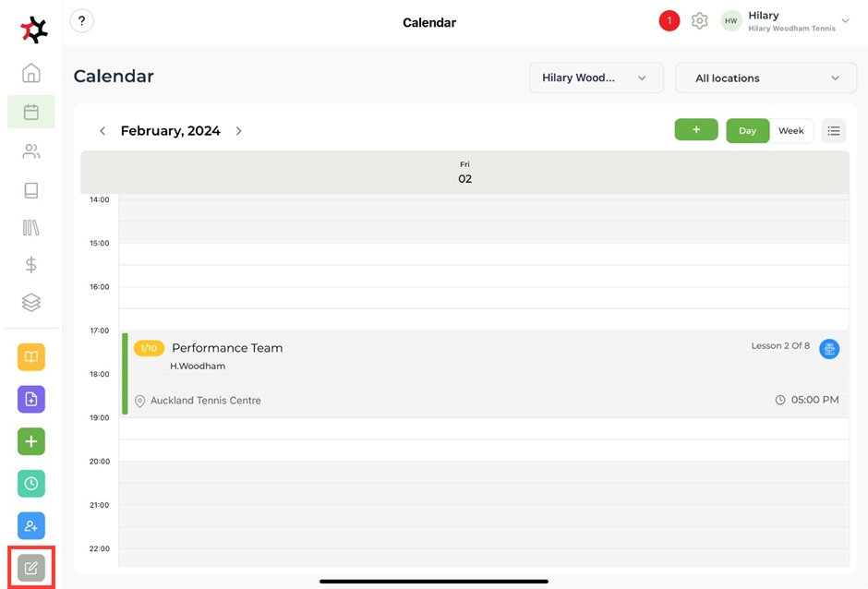Click the purple document add shortcut
Viewport: 868px width, 589px height.
point(31,400)
